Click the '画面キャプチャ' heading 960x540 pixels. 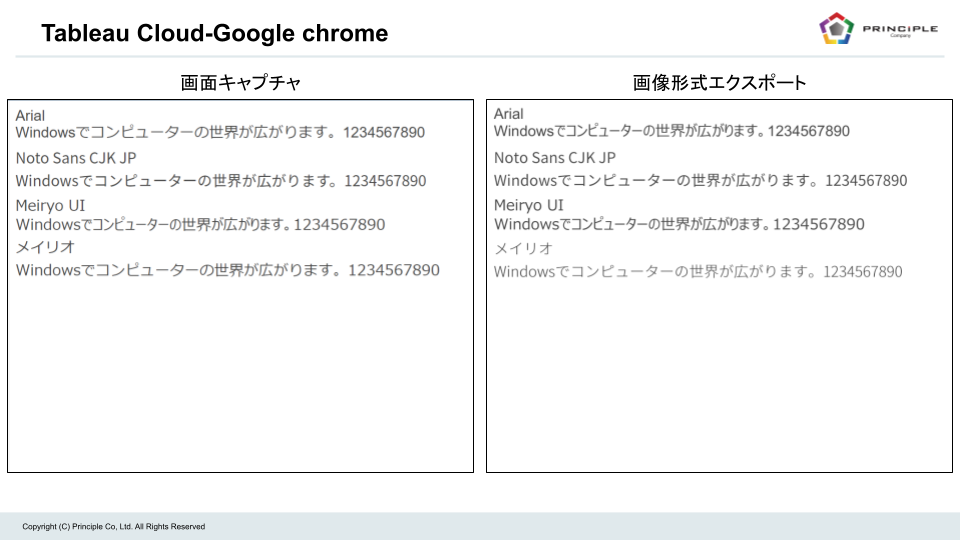pos(241,83)
